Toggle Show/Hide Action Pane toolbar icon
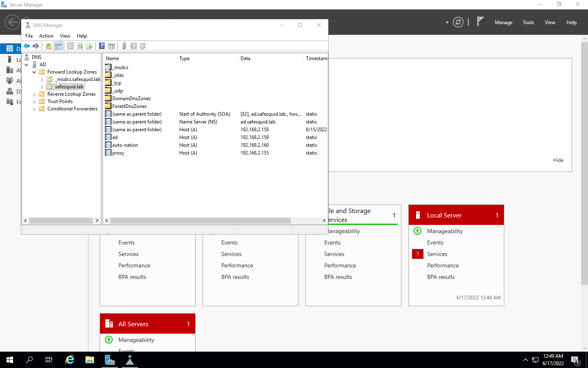The image size is (588, 368). [111, 46]
